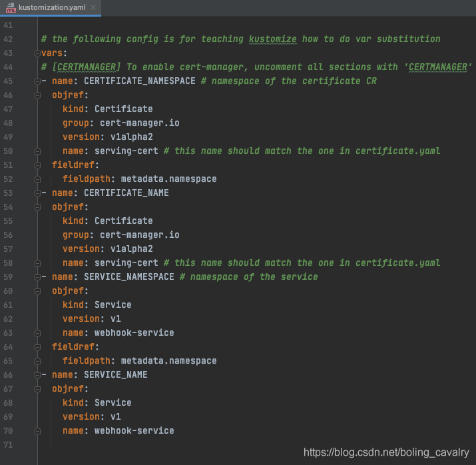The image size is (476, 465).
Task: Click the YML file icon on the tab
Action: pyautogui.click(x=11, y=8)
